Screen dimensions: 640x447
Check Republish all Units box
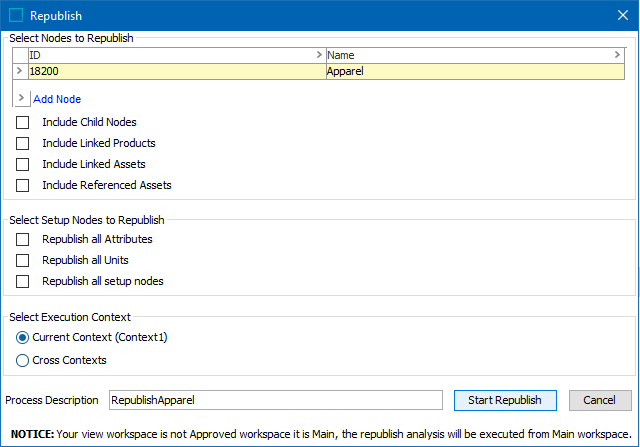point(23,260)
